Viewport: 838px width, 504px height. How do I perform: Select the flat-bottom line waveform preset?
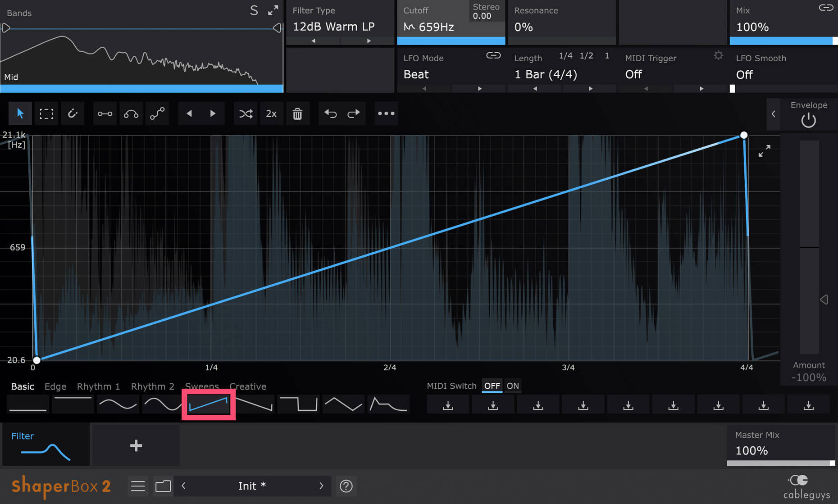[28, 404]
